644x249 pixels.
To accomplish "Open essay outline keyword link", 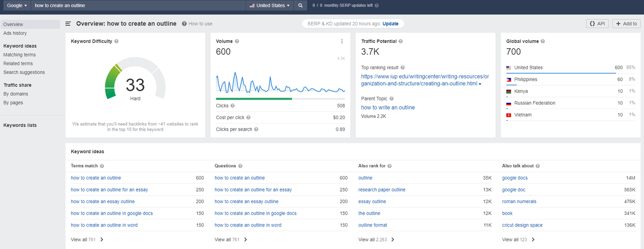I will 372,202.
